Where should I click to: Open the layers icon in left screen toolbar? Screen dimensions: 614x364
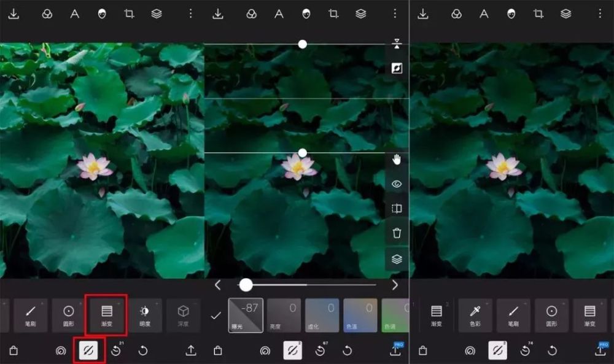[x=157, y=14]
